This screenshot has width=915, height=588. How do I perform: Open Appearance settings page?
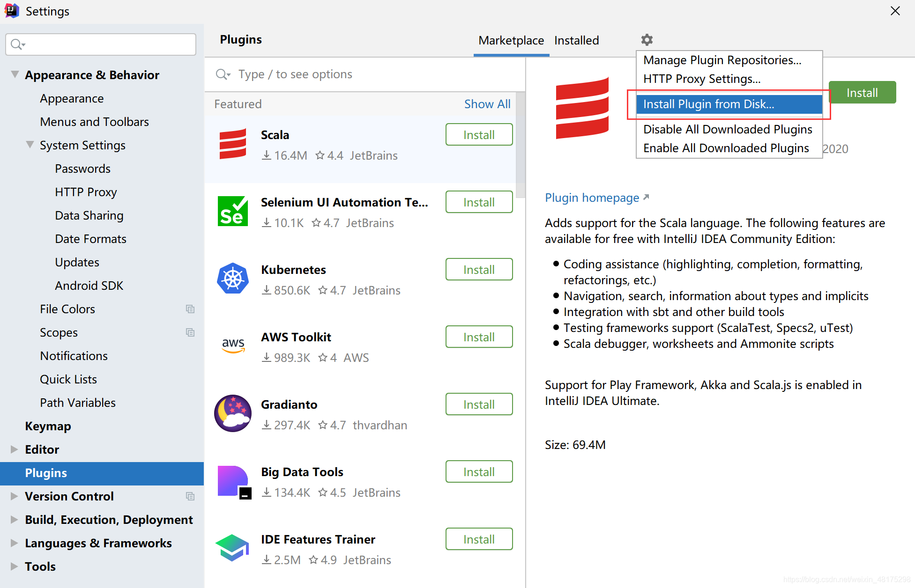(x=72, y=98)
